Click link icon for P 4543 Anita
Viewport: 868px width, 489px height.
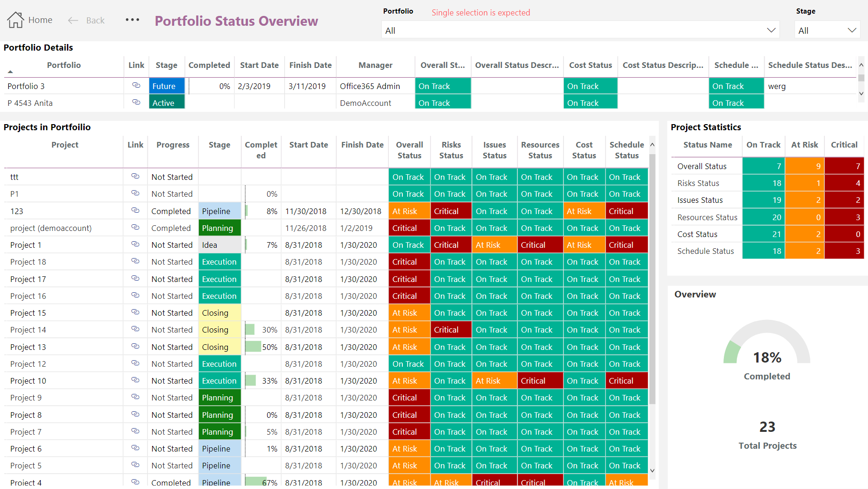pyautogui.click(x=136, y=103)
